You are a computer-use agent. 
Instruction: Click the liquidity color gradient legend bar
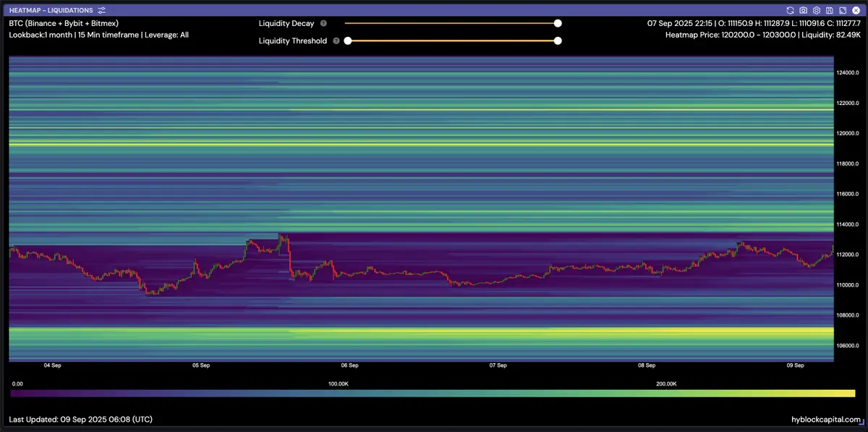pos(433,394)
